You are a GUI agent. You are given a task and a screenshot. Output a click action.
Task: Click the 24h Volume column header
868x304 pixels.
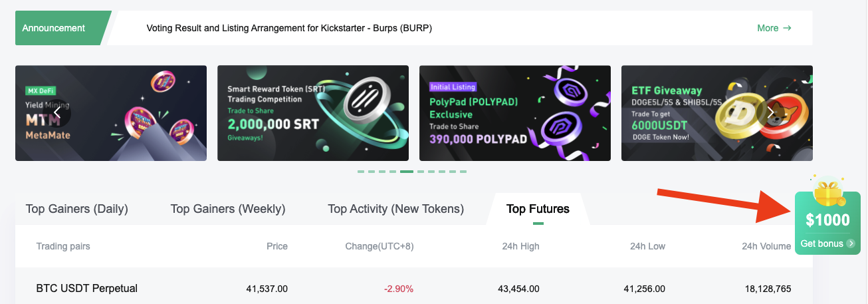[766, 246]
